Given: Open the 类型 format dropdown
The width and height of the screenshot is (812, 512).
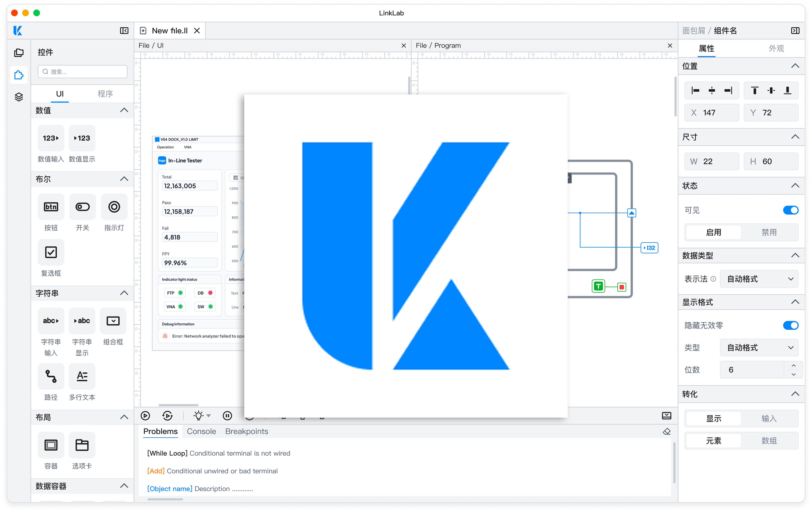Looking at the screenshot, I should pos(759,348).
